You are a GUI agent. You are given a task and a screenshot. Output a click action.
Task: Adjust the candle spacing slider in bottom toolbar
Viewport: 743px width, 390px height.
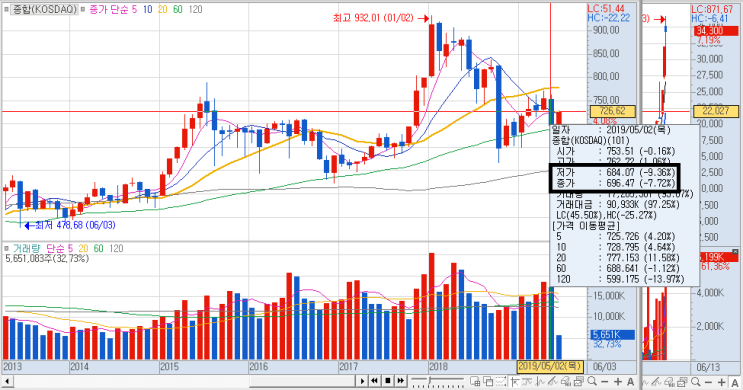(430, 381)
